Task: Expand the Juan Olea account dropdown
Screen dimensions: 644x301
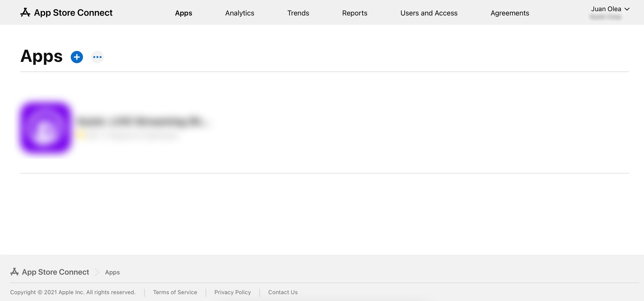Action: (x=610, y=9)
